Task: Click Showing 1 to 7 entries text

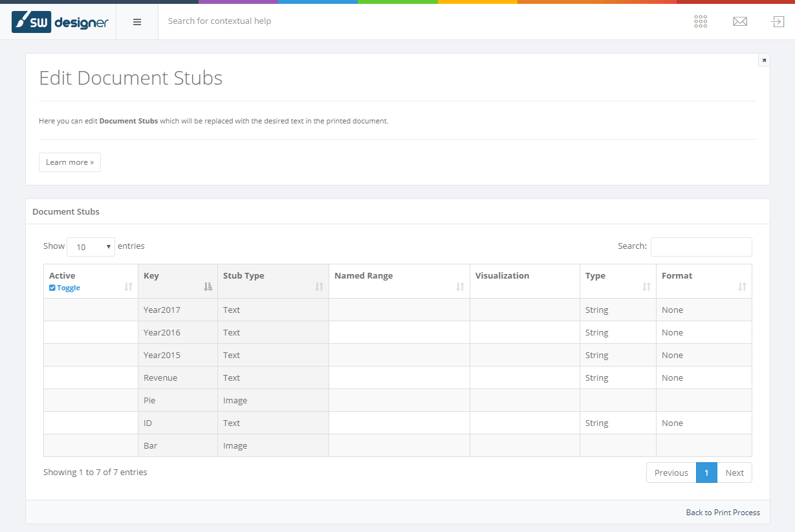Action: click(95, 472)
